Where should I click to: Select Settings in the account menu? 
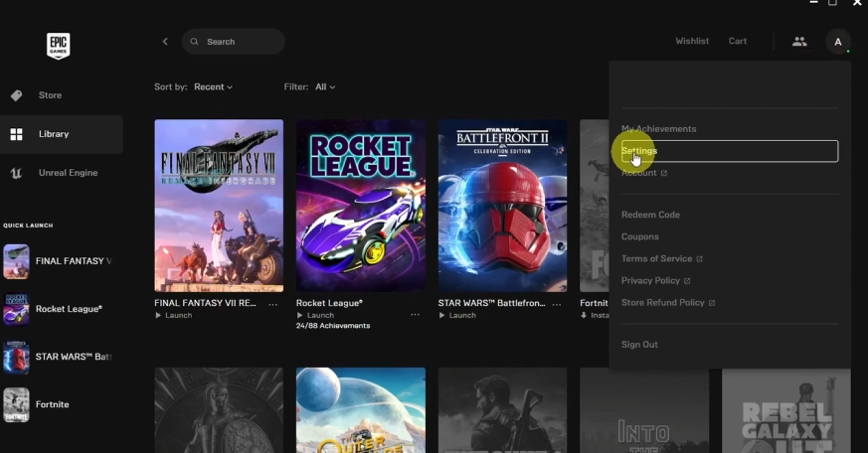[x=730, y=151]
